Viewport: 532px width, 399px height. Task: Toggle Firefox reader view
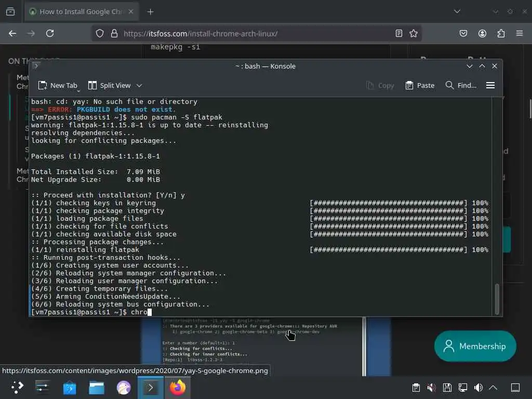[399, 33]
